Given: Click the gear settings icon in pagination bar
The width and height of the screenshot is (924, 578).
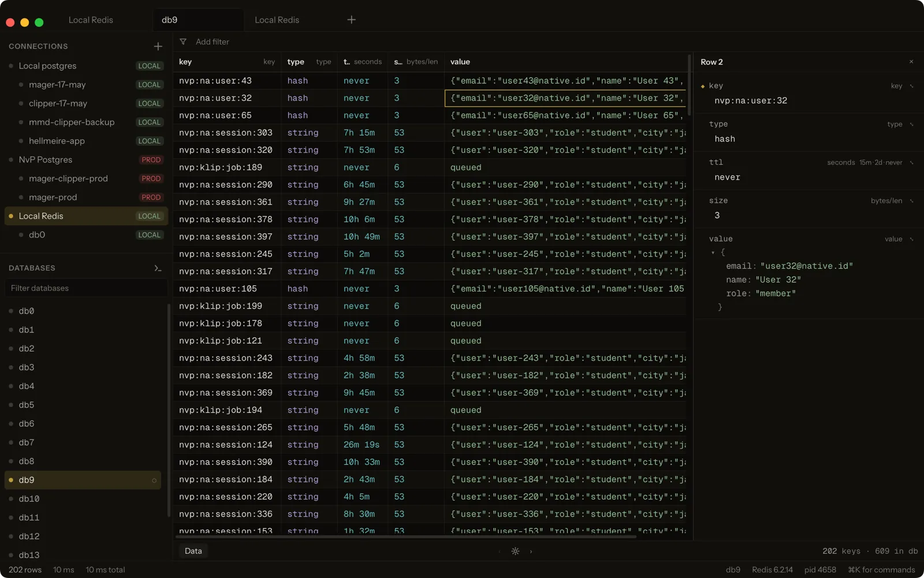Looking at the screenshot, I should point(515,551).
